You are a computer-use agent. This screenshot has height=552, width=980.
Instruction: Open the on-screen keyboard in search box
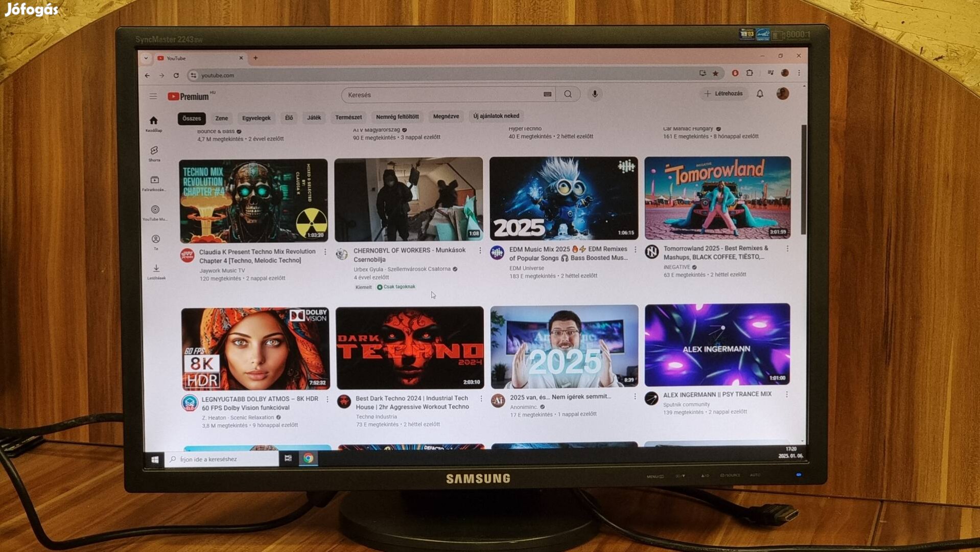(547, 95)
